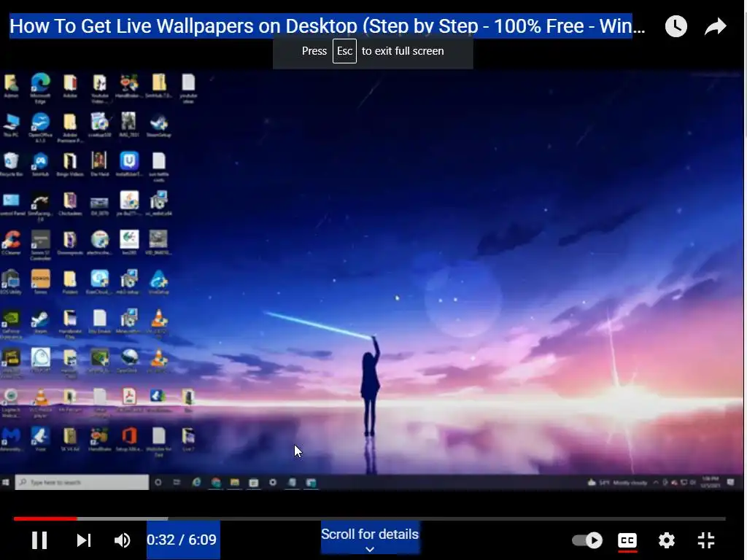The height and width of the screenshot is (560, 747).
Task: Click the Adobe Premiere folder icon
Action: (70, 127)
